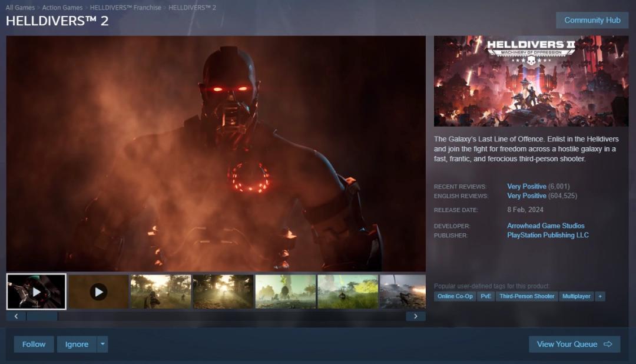The image size is (636, 364).
Task: Select the Third-Person Shooter tag
Action: coord(526,296)
